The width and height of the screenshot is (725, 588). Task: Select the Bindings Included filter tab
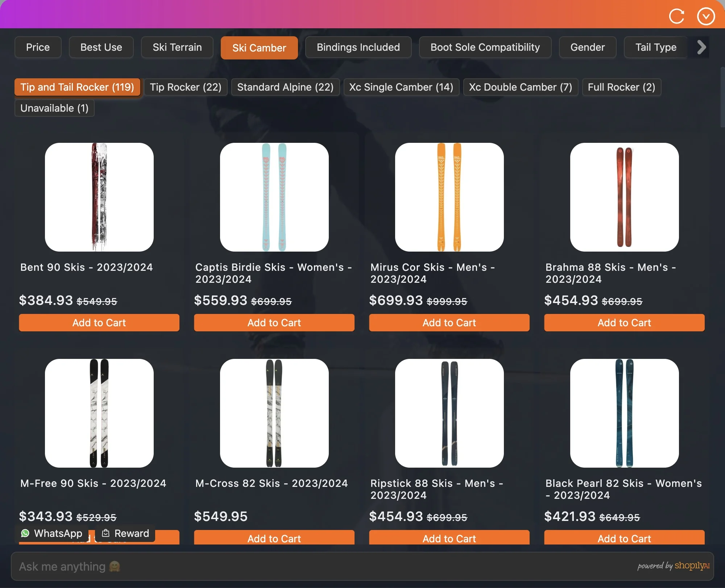(x=358, y=47)
